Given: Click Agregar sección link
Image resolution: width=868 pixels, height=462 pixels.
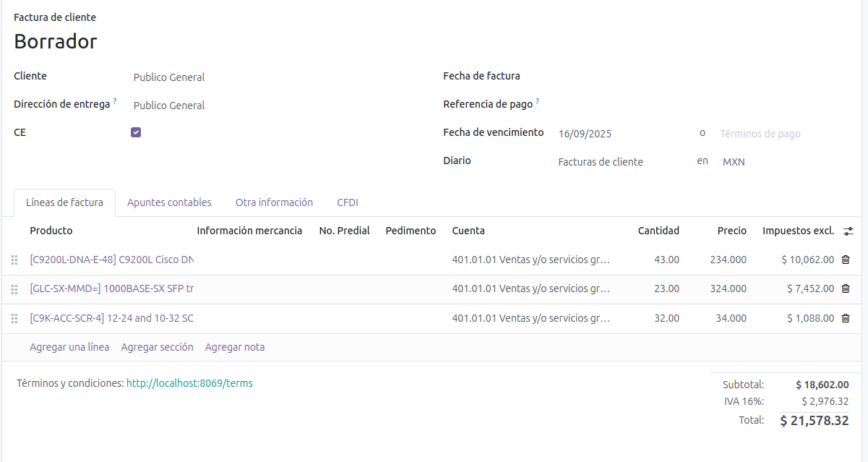Looking at the screenshot, I should pos(157,347).
